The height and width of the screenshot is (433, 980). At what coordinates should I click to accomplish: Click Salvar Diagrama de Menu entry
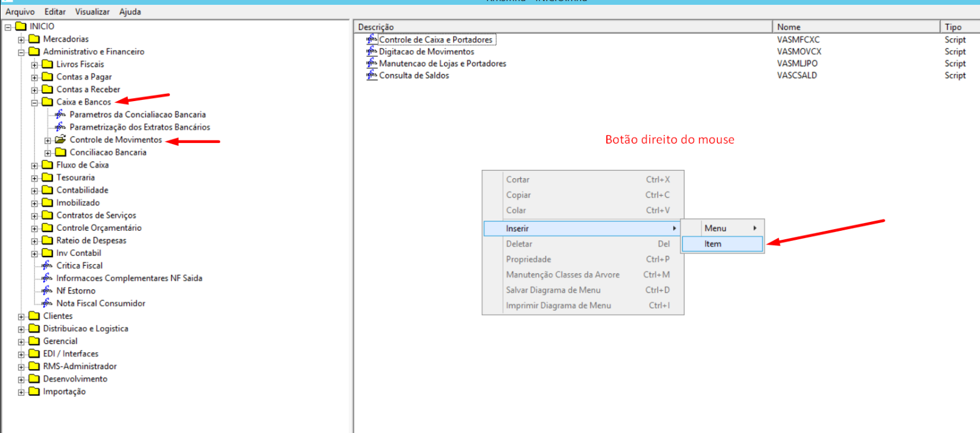coord(582,290)
